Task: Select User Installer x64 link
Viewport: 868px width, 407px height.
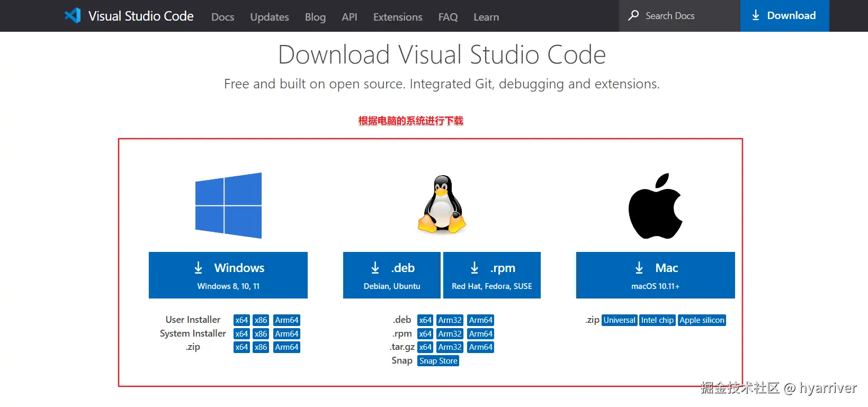Action: tap(241, 320)
